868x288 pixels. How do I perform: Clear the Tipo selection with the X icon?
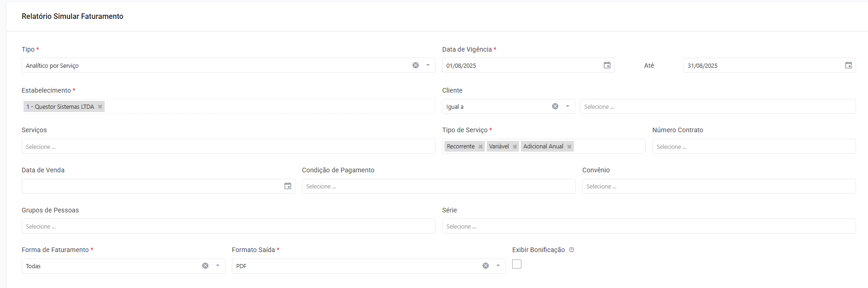coord(416,65)
